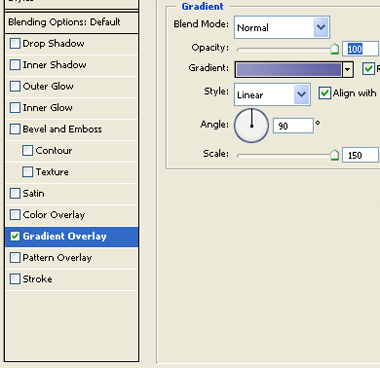The height and width of the screenshot is (368, 380).
Task: Select the Bevel and Emboss style row
Action: coord(72,129)
